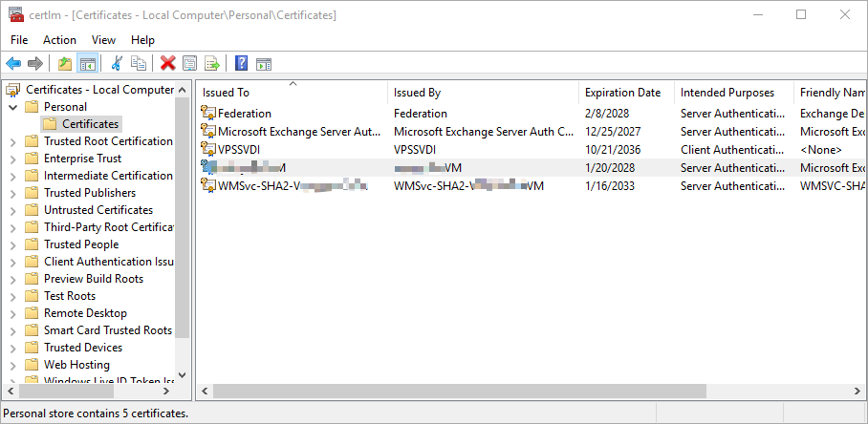Viewport: 868px width, 424px height.
Task: Expand the Trusted People node
Action: pyautogui.click(x=12, y=244)
